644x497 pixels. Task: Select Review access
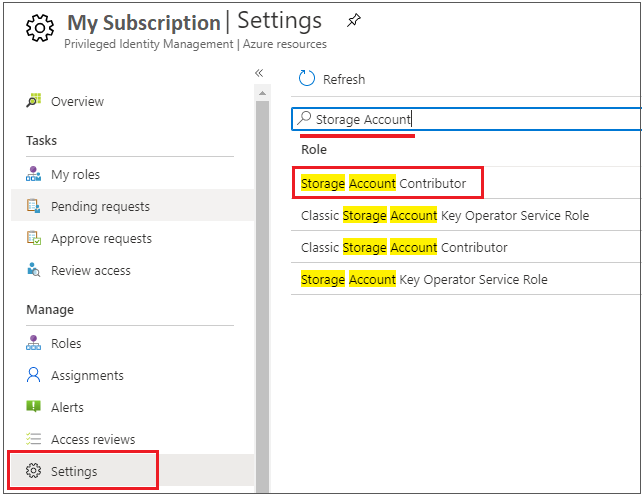91,270
